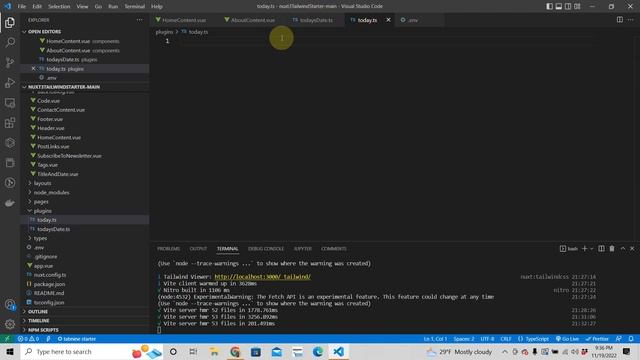Open terminal launch profile dropdown arrow
Screen dimensions: 640x360
(591, 249)
